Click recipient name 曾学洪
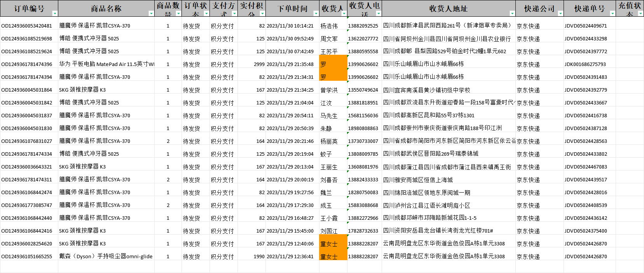 (x=329, y=90)
